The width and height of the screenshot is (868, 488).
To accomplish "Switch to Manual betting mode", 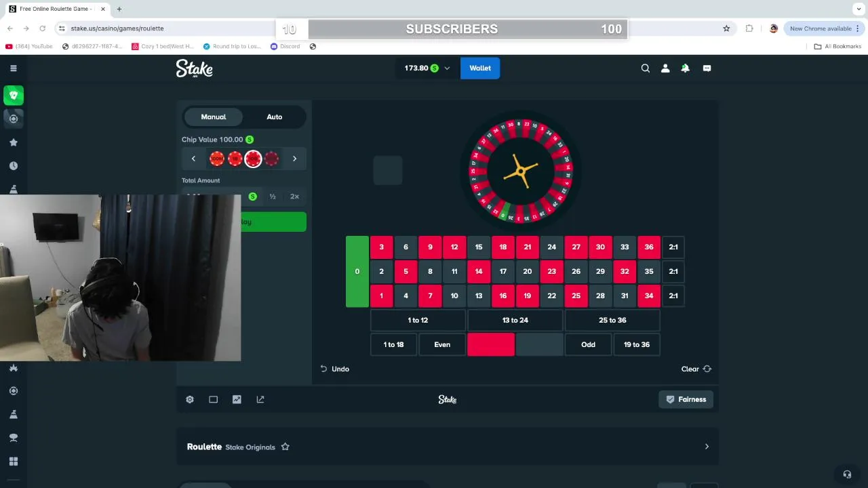I will (214, 117).
